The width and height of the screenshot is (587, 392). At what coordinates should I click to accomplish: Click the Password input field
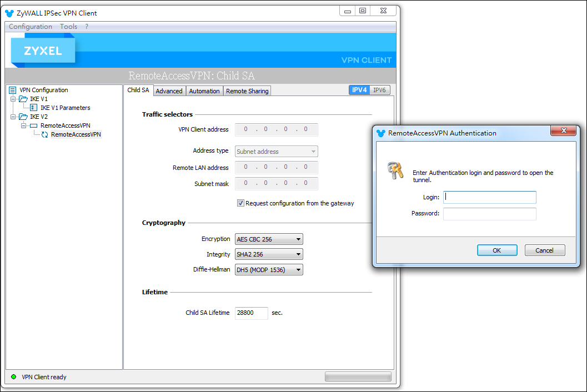[490, 214]
